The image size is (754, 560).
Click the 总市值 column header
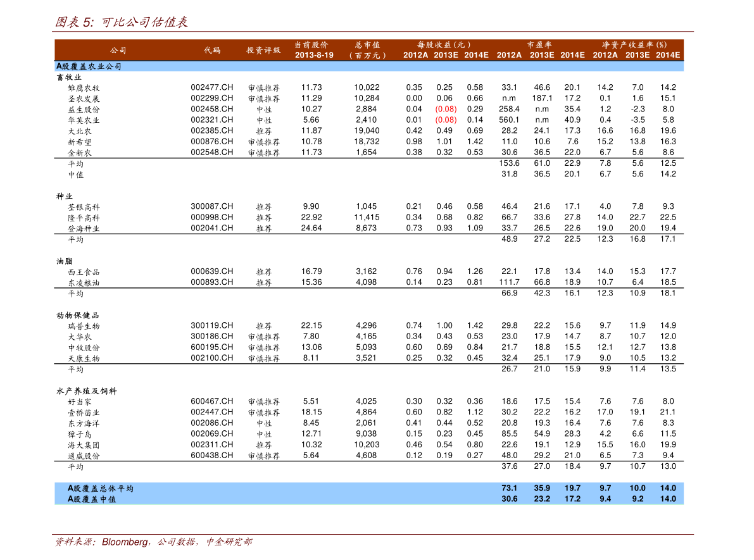(x=367, y=50)
